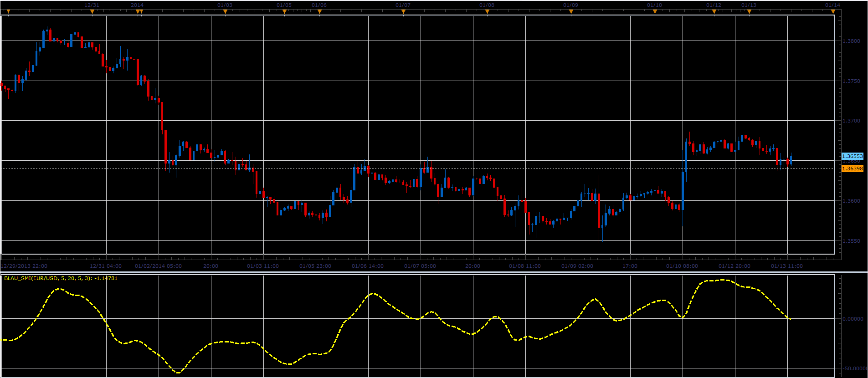Image resolution: width=868 pixels, height=378 pixels.
Task: Click the 01/06 14:00 time label
Action: [368, 266]
